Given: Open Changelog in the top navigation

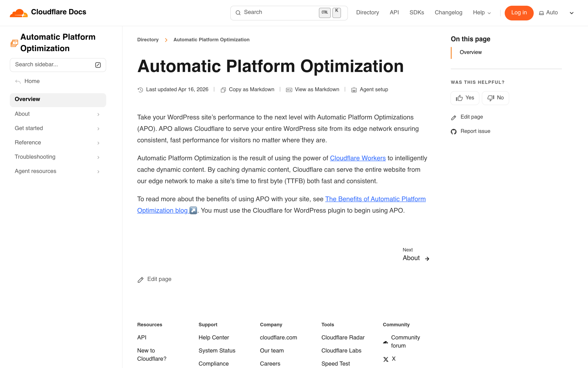Looking at the screenshot, I should [448, 13].
